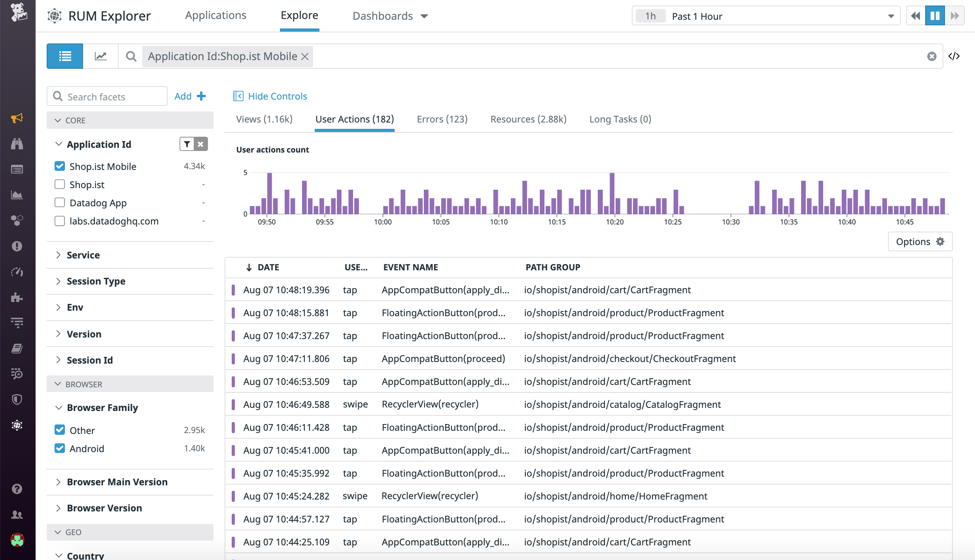Expand the Session Type facet

pyautogui.click(x=96, y=281)
